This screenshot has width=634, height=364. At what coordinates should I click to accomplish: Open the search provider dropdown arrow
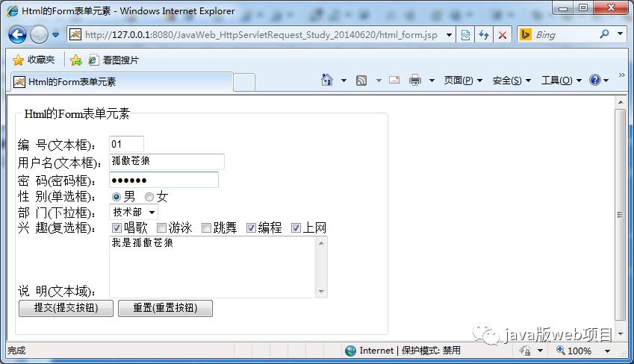click(x=621, y=34)
